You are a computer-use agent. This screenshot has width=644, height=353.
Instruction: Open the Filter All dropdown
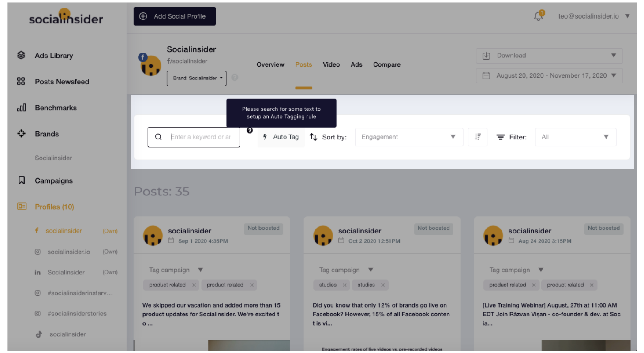(x=576, y=137)
